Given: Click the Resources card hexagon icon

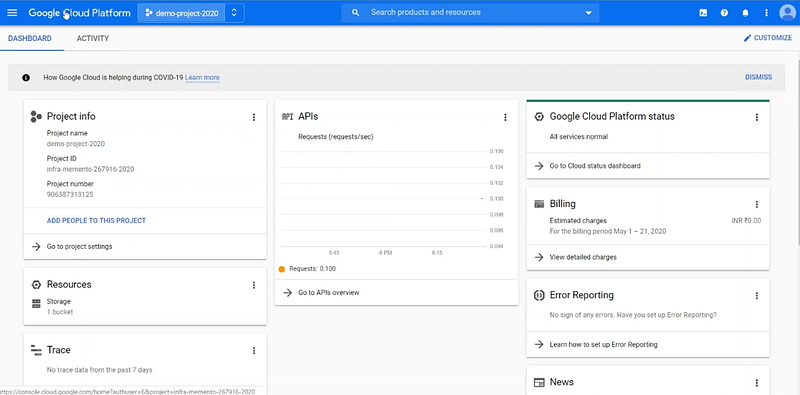Looking at the screenshot, I should 36,285.
